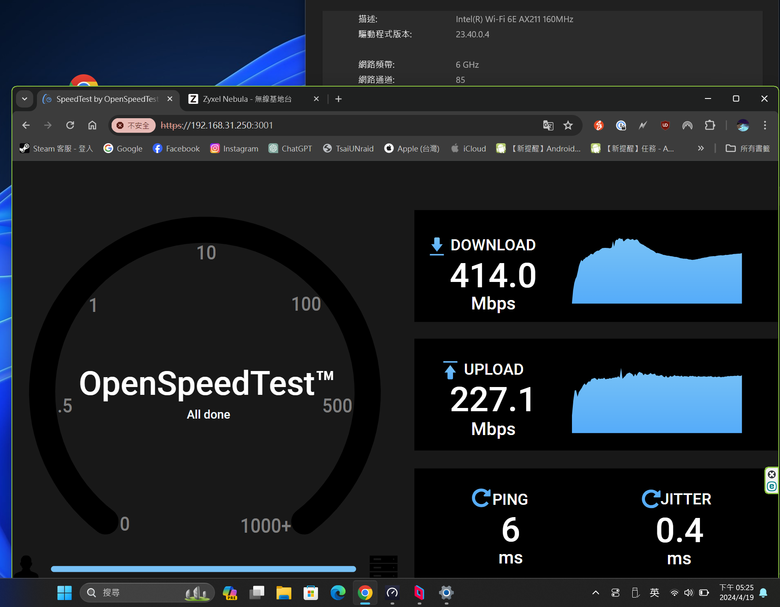Open the iCloud bookmark
Image resolution: width=780 pixels, height=607 pixels.
coord(468,148)
